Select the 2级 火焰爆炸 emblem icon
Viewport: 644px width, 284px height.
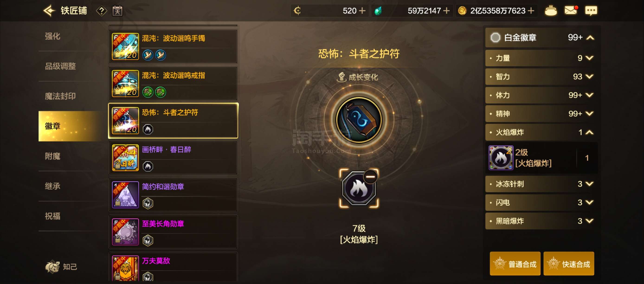pos(501,158)
